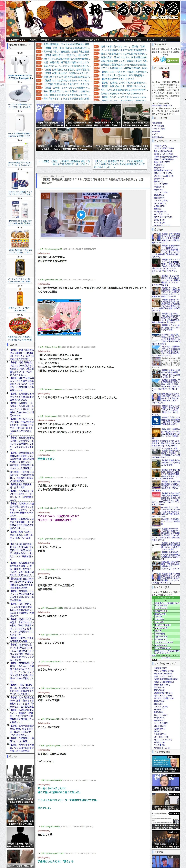Open the 5ch.net nav item
Image resolution: width=186 pixels, height=868 pixels.
point(151,40)
